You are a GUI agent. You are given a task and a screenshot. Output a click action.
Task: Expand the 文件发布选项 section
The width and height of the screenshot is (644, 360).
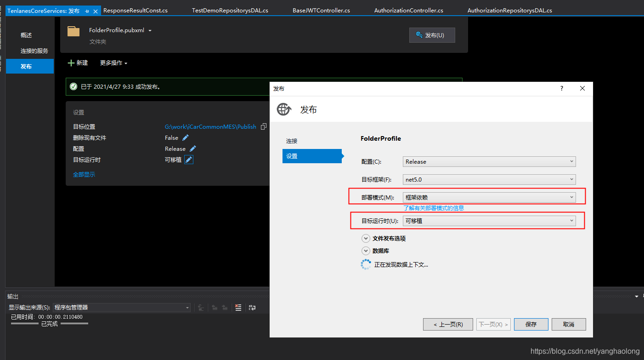click(366, 238)
